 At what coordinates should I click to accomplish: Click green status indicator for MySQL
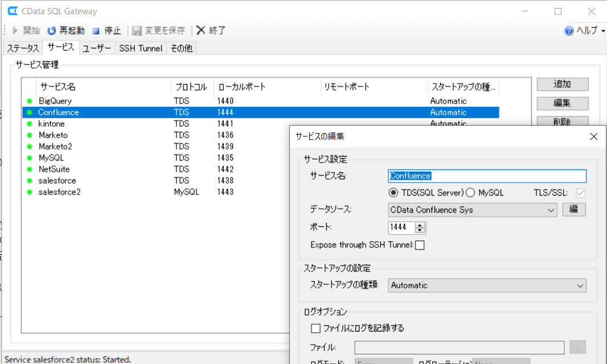coord(30,158)
